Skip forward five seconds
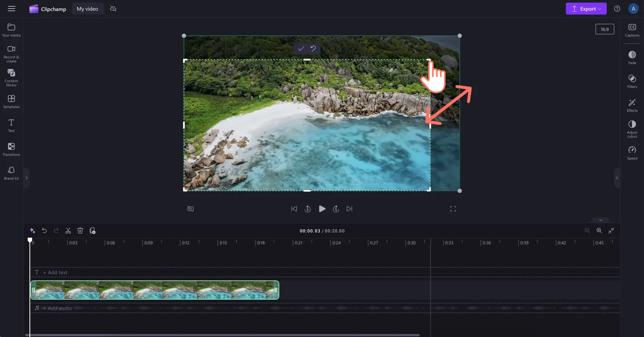Screen dimensions: 644x337 click(x=336, y=209)
